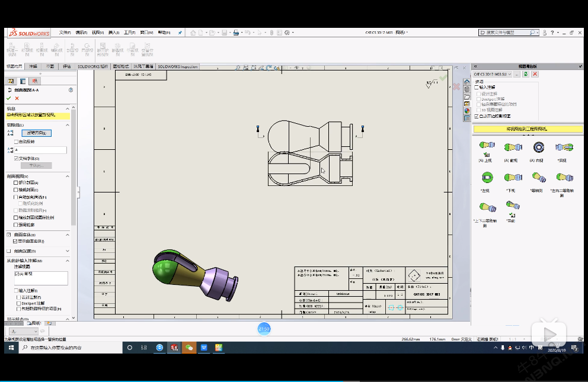
Task: Confirm section view with green checkmark
Action: coord(9,98)
